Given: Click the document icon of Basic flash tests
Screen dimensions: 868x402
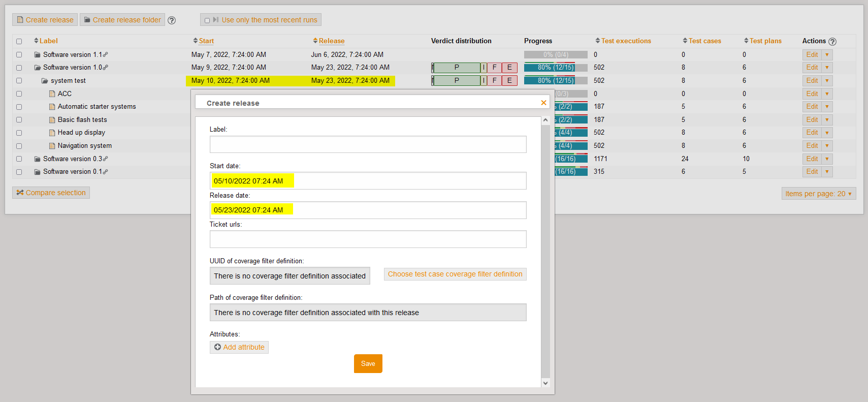Looking at the screenshot, I should 52,120.
